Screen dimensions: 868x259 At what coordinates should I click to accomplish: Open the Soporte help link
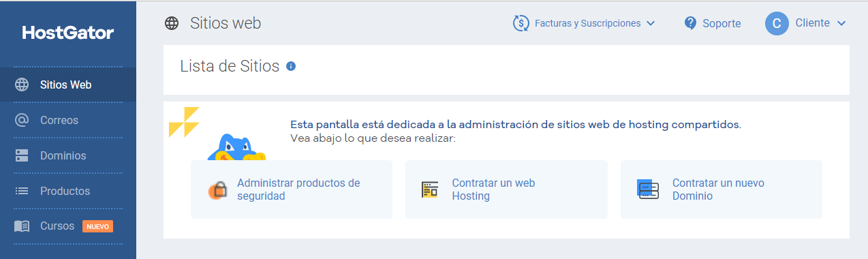point(713,23)
